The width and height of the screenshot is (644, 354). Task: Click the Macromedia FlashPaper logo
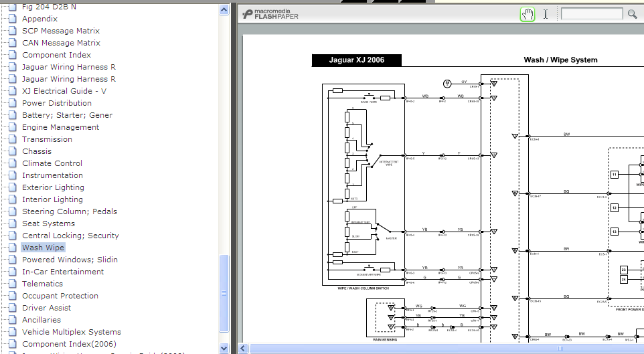pyautogui.click(x=270, y=14)
